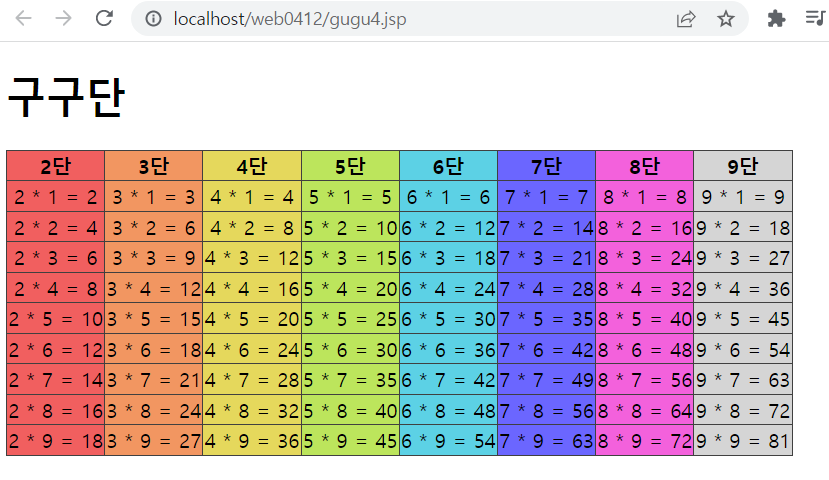
Task: Go forward to the next page
Action: click(63, 19)
